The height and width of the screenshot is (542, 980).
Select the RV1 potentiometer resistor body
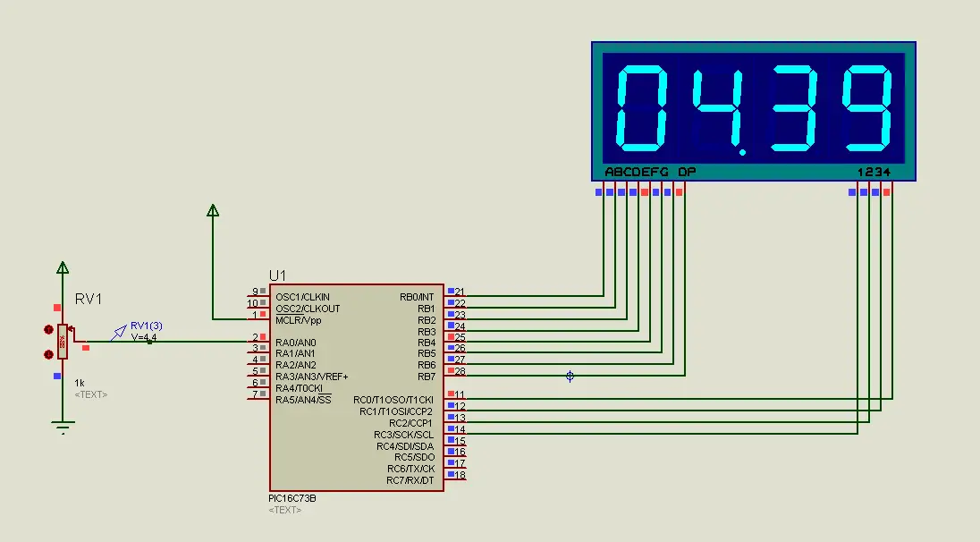63,342
